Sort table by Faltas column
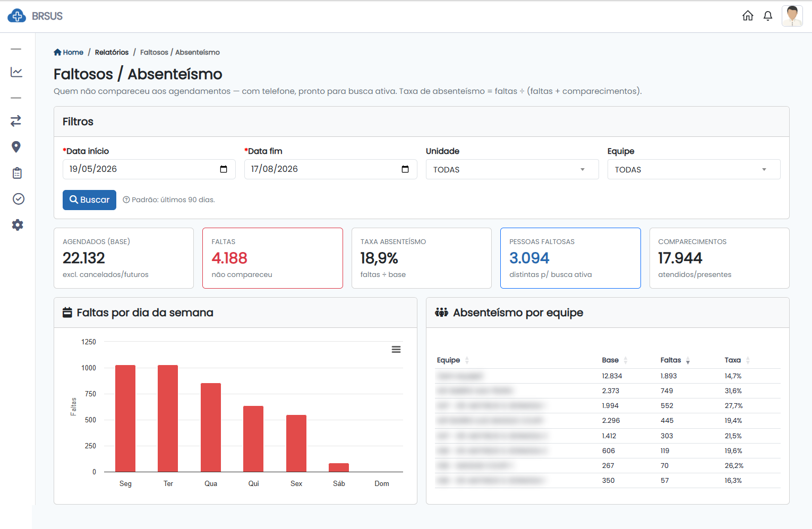This screenshot has height=529, width=812. click(675, 360)
